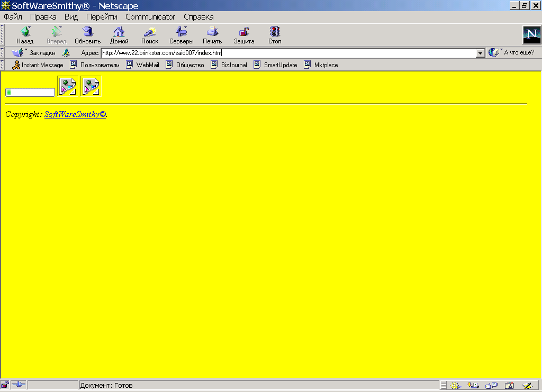Open security info with Защита
Screen dimensions: 542x392
(x=244, y=35)
